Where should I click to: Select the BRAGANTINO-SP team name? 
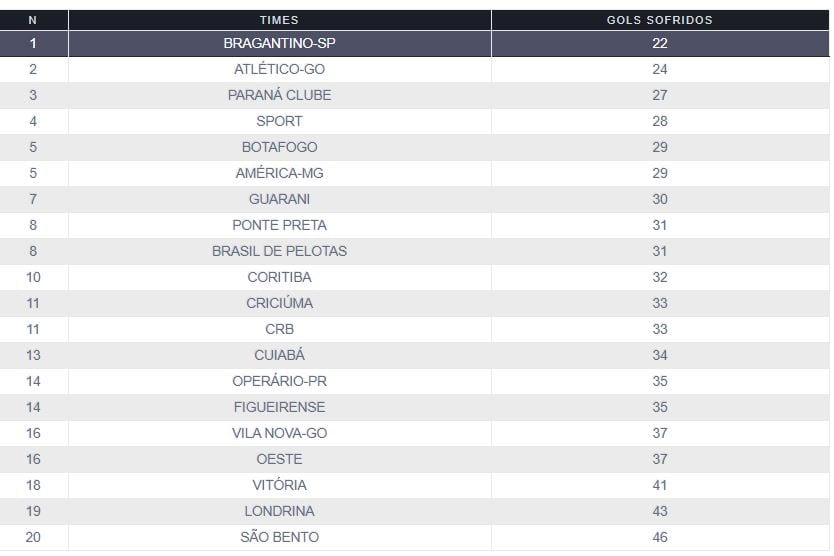(279, 44)
